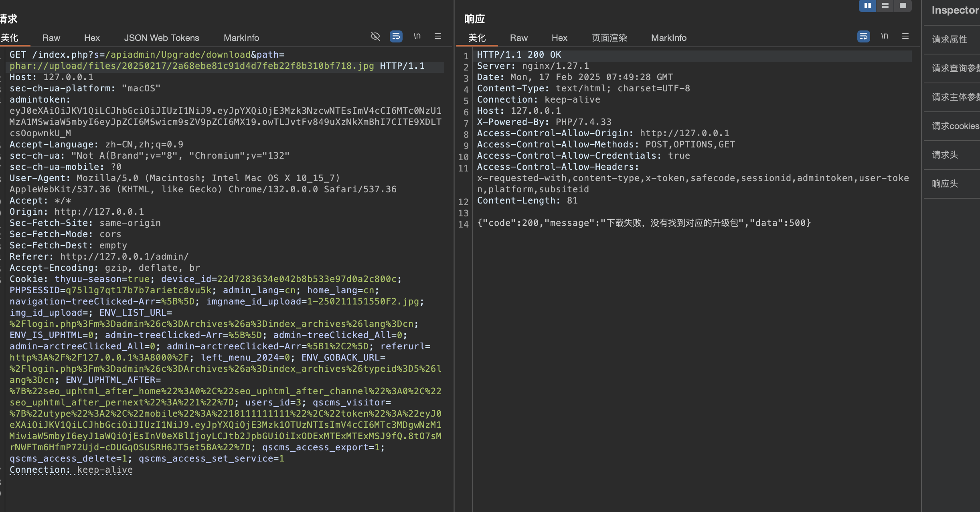Screen dimensions: 980x512
Task: Click the Inspector panel title
Action: pyautogui.click(x=955, y=10)
